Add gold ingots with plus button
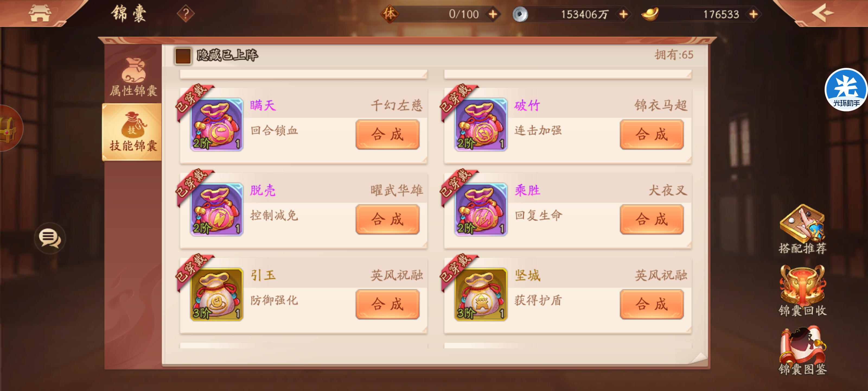This screenshot has width=868, height=391. 754,14
